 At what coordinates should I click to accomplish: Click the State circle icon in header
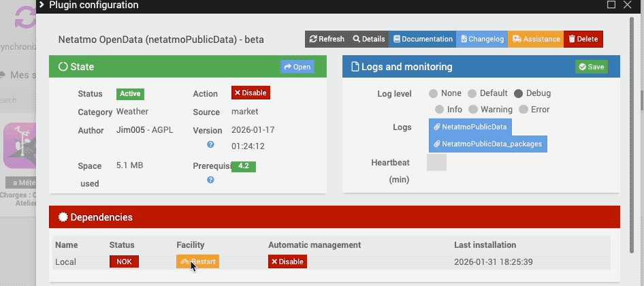click(63, 67)
